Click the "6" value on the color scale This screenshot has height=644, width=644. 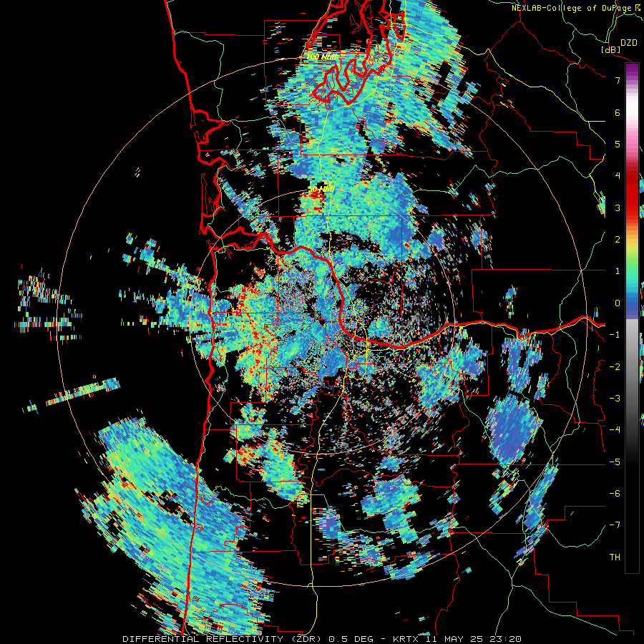(x=618, y=112)
